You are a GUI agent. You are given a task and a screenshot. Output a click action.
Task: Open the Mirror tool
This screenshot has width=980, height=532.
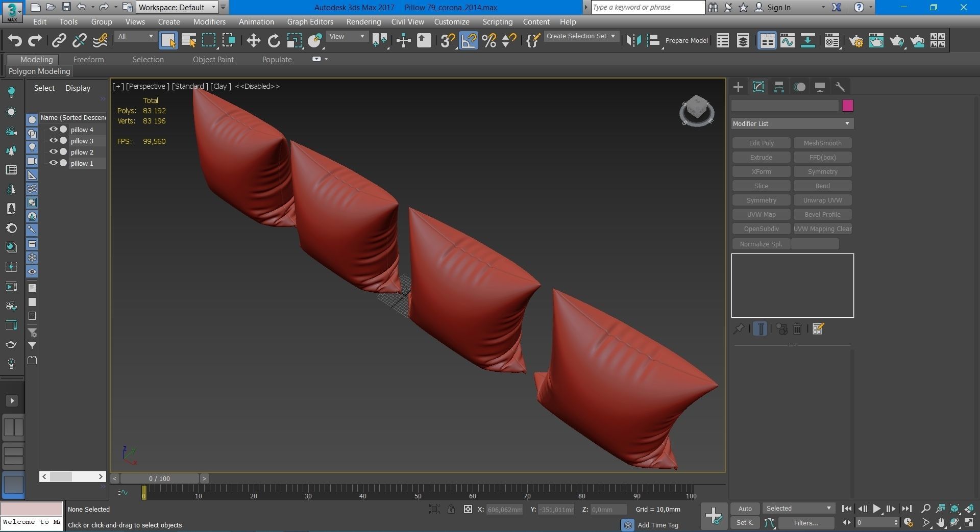[x=633, y=40]
